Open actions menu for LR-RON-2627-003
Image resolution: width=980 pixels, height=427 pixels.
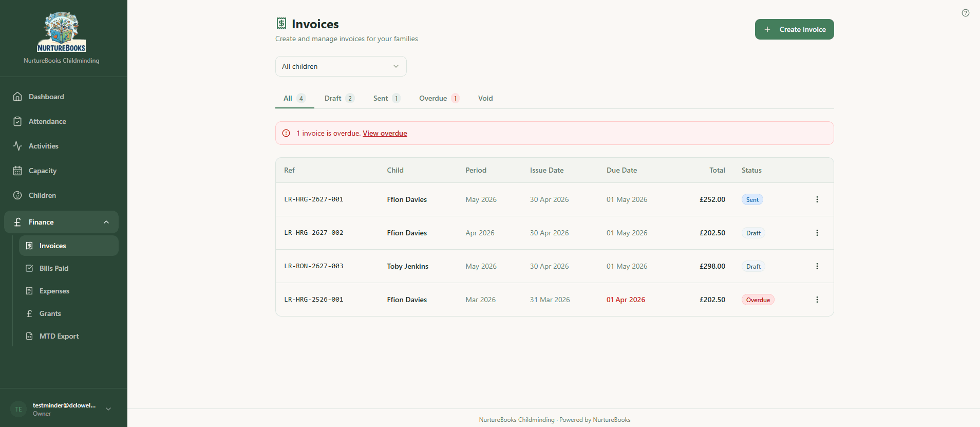coord(817,266)
